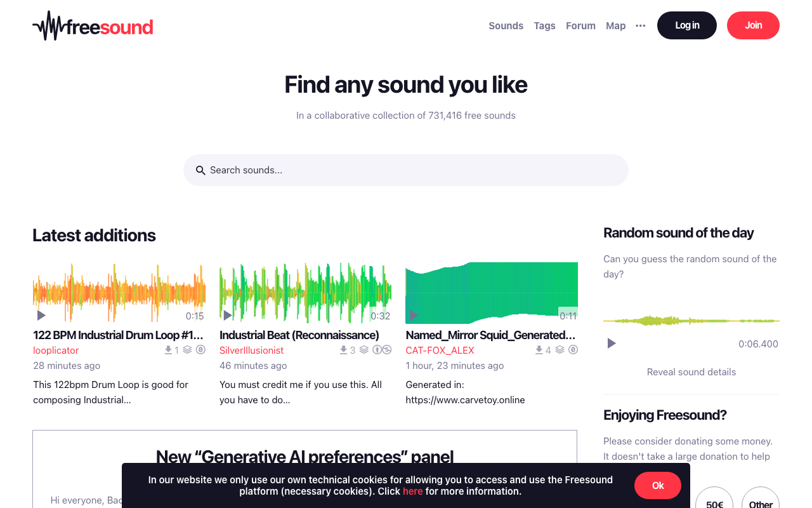Click download icon for 122 BPM Industrial Drum Loop
812x508 pixels.
pyautogui.click(x=168, y=350)
